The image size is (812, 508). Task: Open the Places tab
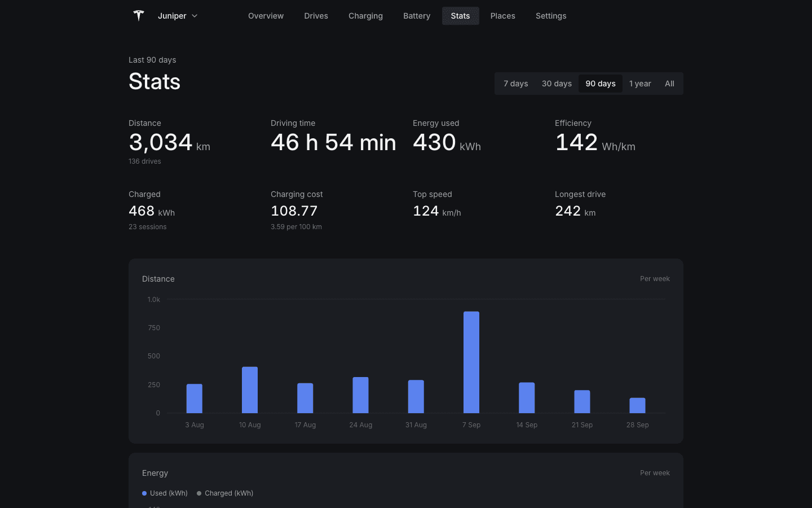(502, 16)
